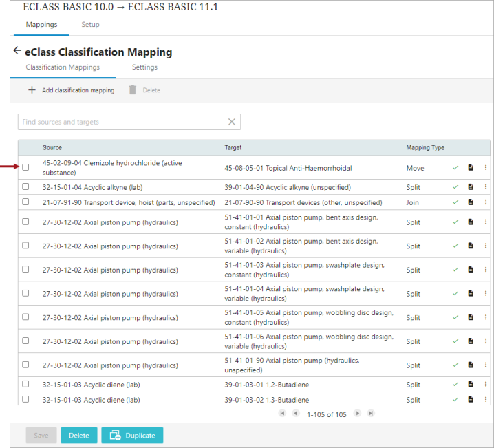Tick checkbox for wobbling disc design, constant row
The width and height of the screenshot is (494, 448).
coord(25,317)
